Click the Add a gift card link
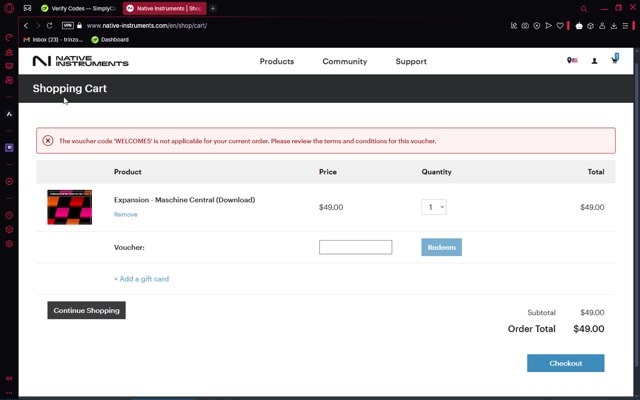The width and height of the screenshot is (640, 400). click(x=141, y=279)
